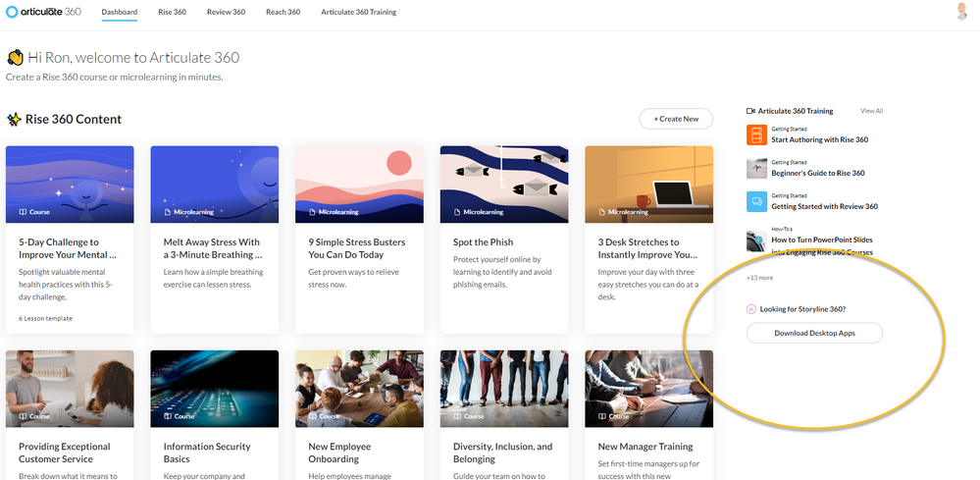The width and height of the screenshot is (980, 480).
Task: Open 3 Desk Stretches card thumbnail
Action: point(648,185)
